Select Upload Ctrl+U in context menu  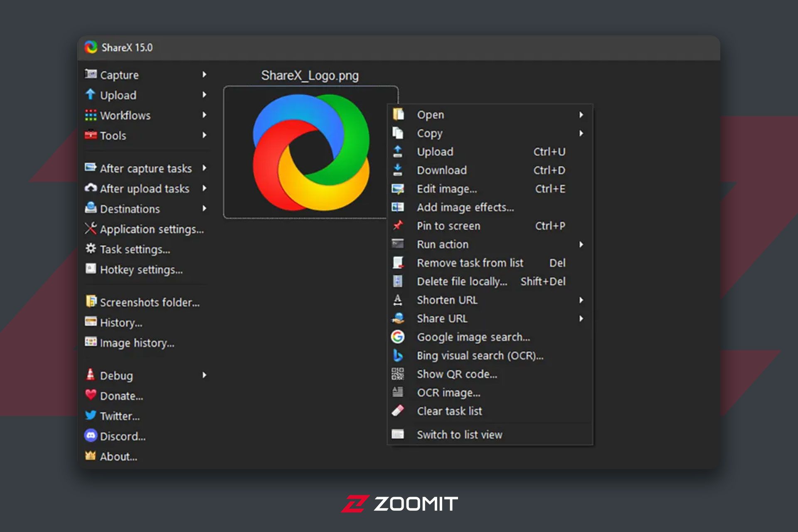click(x=490, y=152)
